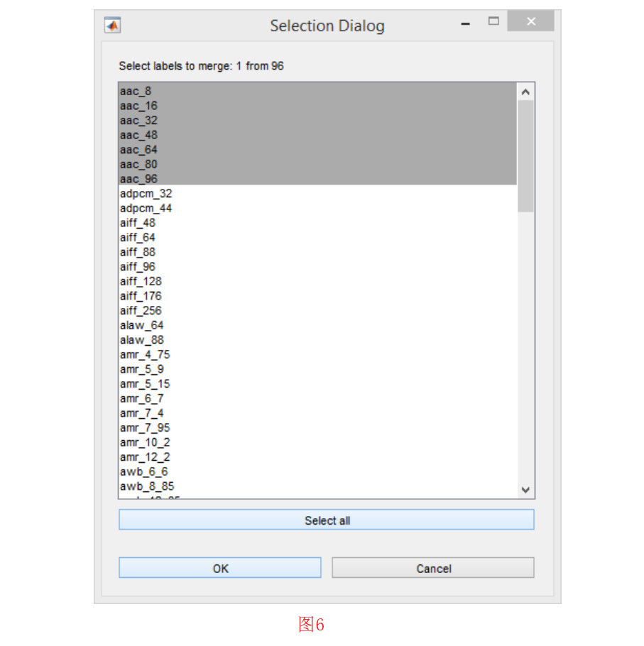Select the alaw_64 list item
The width and height of the screenshot is (644, 646).
click(142, 325)
